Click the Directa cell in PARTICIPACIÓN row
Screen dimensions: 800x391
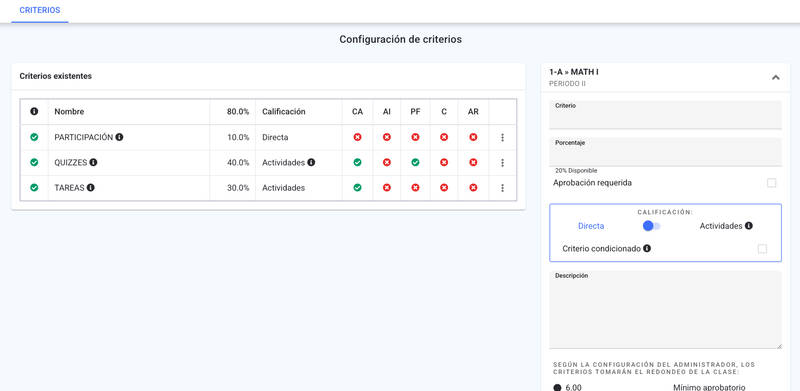(x=275, y=137)
